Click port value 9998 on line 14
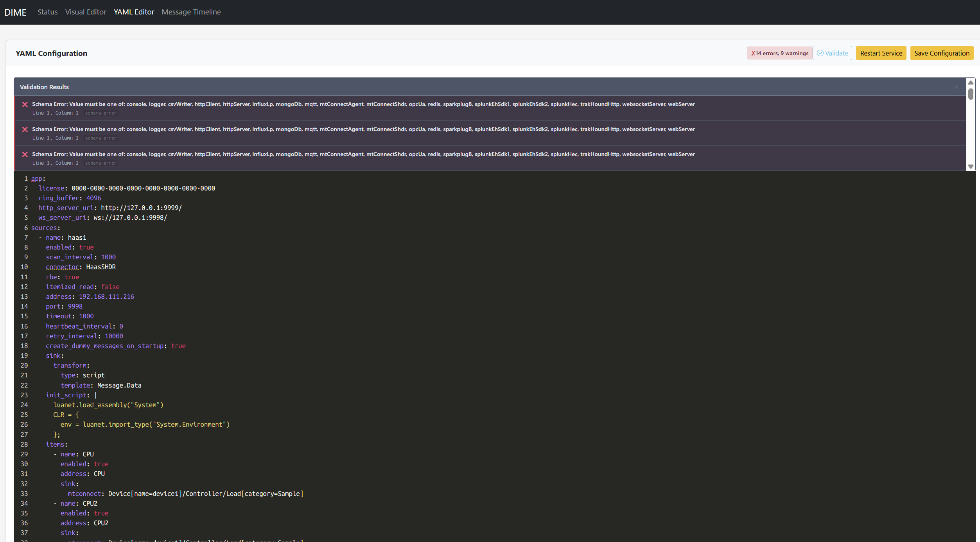 [75, 307]
